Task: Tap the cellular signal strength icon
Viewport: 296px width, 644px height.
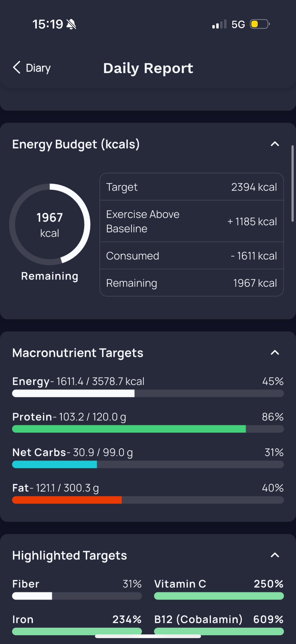Action: tap(219, 25)
